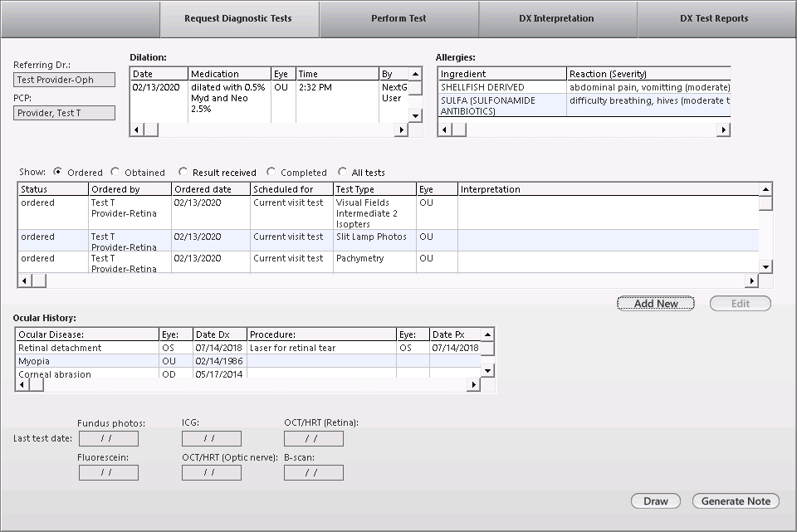Click the Referring Dr. field
The image size is (797, 532).
[x=64, y=80]
